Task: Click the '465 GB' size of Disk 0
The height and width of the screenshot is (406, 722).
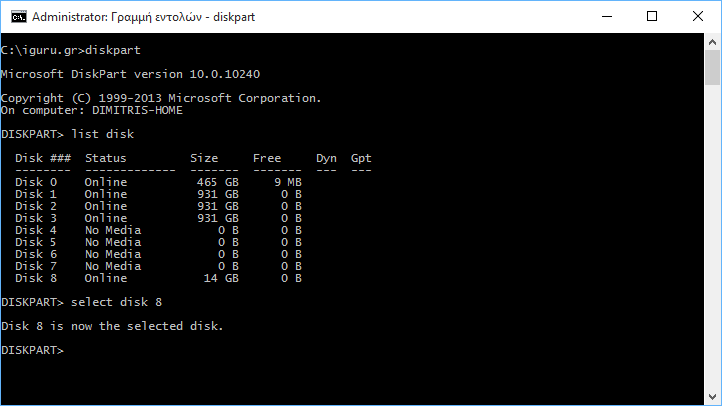Action: (x=218, y=182)
